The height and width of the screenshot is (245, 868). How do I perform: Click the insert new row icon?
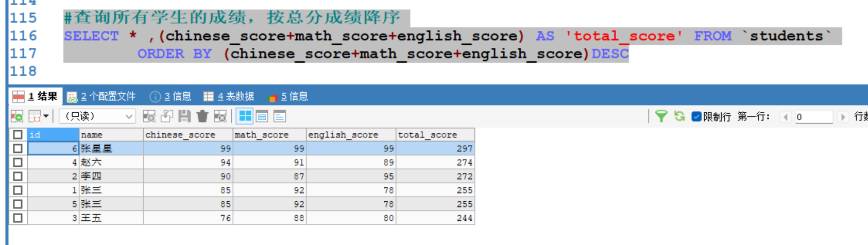point(149,116)
